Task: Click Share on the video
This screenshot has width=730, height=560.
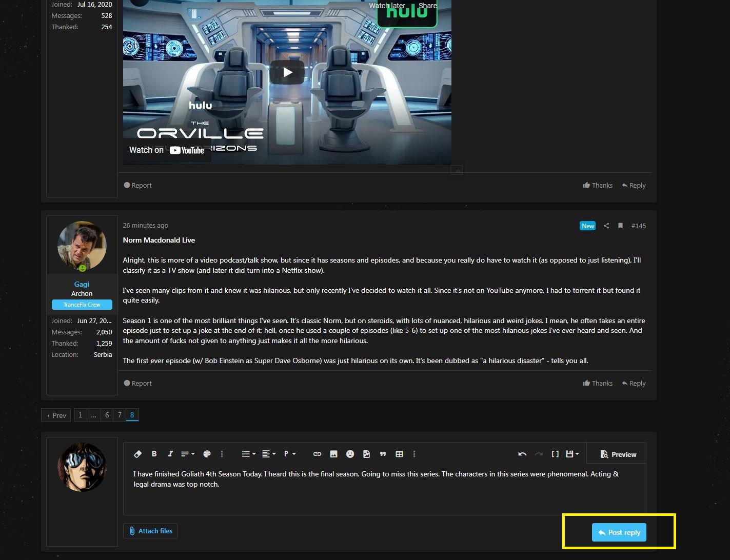Action: pyautogui.click(x=428, y=5)
